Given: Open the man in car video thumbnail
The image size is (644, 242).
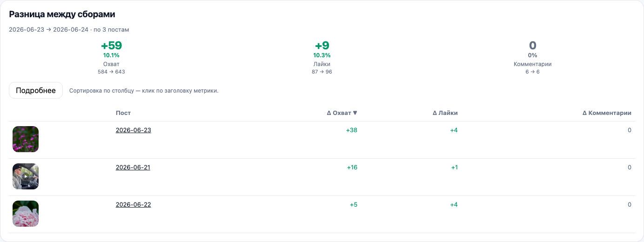Looking at the screenshot, I should 26,176.
